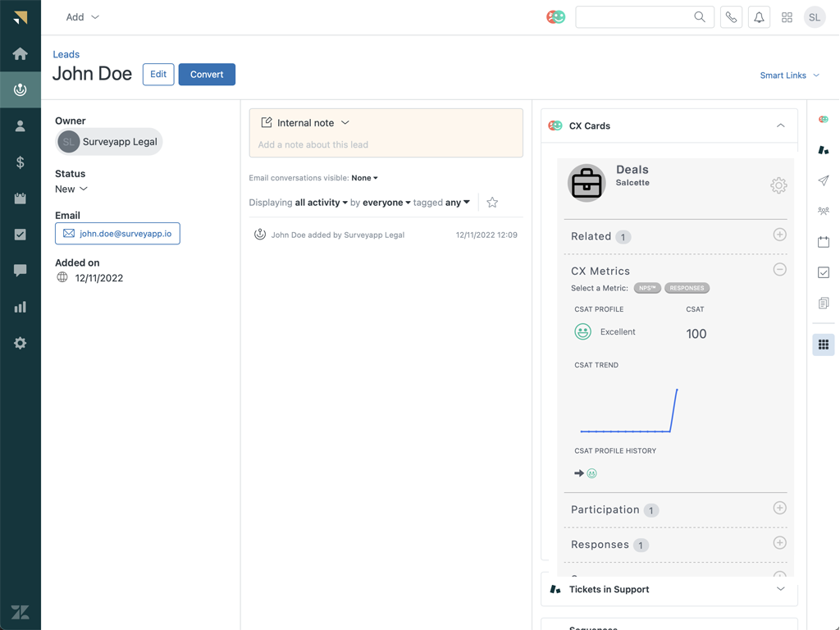Collapse the CX Cards panel
The width and height of the screenshot is (840, 630).
click(x=780, y=126)
